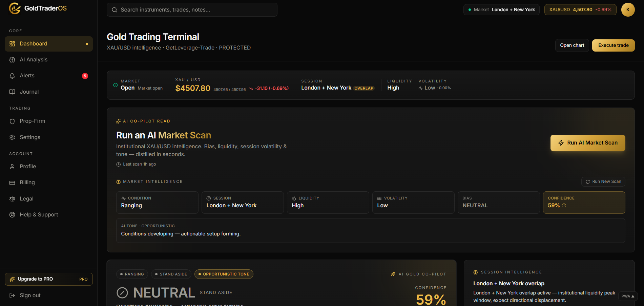Click the Session Intelligence brain icon
644x306 pixels.
point(476,272)
